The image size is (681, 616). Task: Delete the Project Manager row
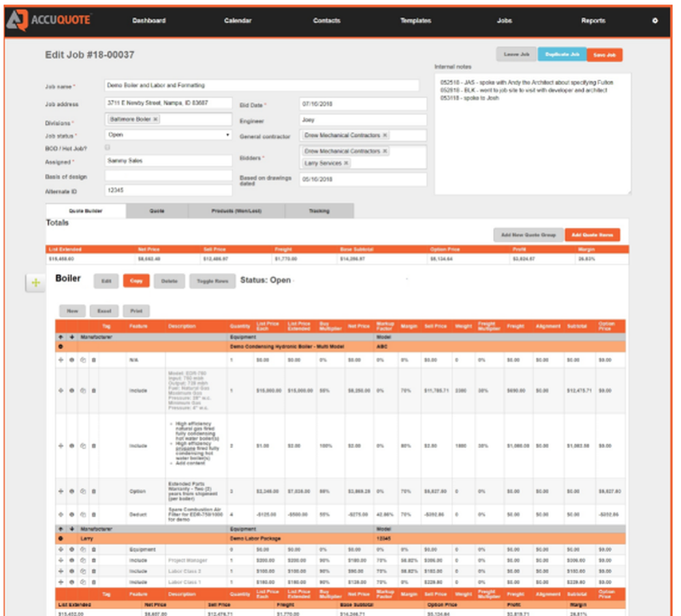94,560
